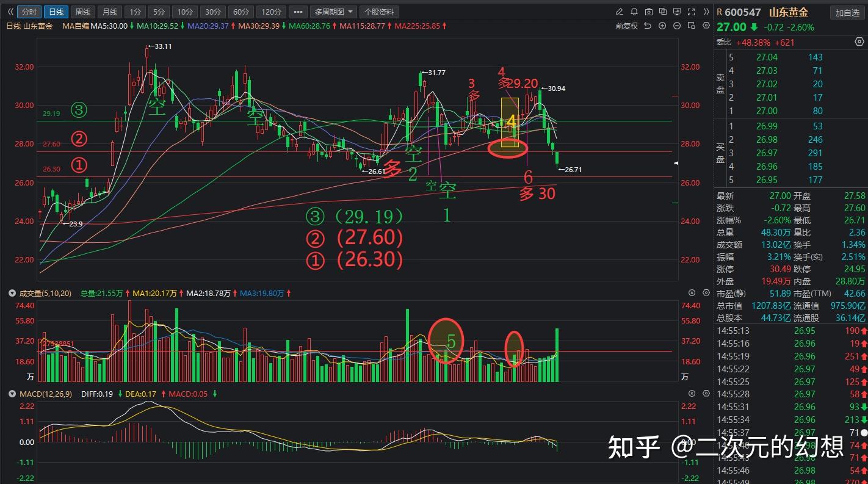Screen dimensions: 868x484
Task: Open volume sub-chart settings icon
Action: pyautogui.click(x=706, y=293)
